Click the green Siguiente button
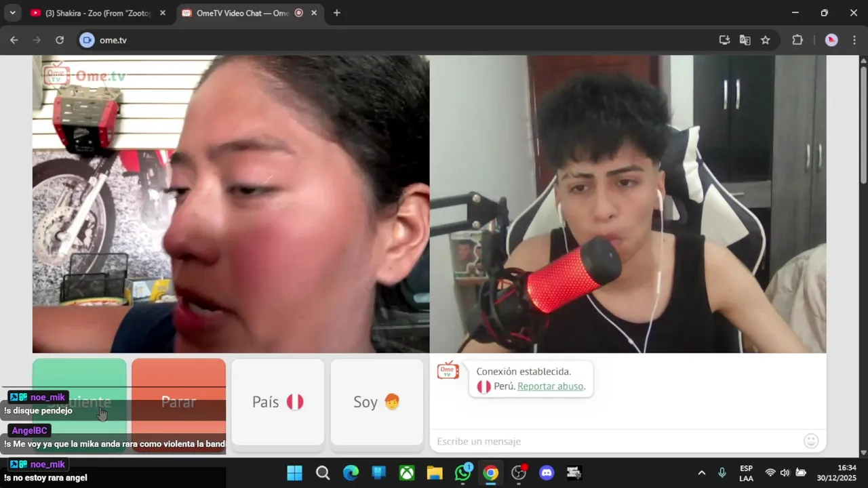868x488 pixels. point(79,402)
